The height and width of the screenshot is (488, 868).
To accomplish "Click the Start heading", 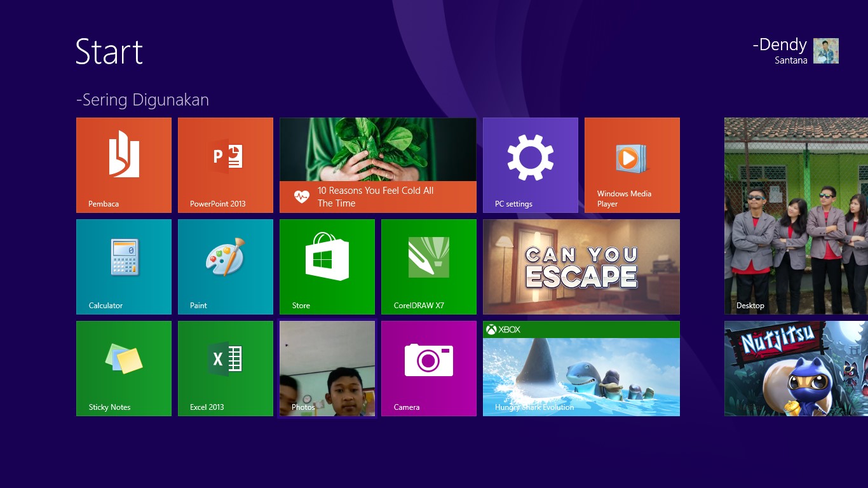I will (x=109, y=52).
